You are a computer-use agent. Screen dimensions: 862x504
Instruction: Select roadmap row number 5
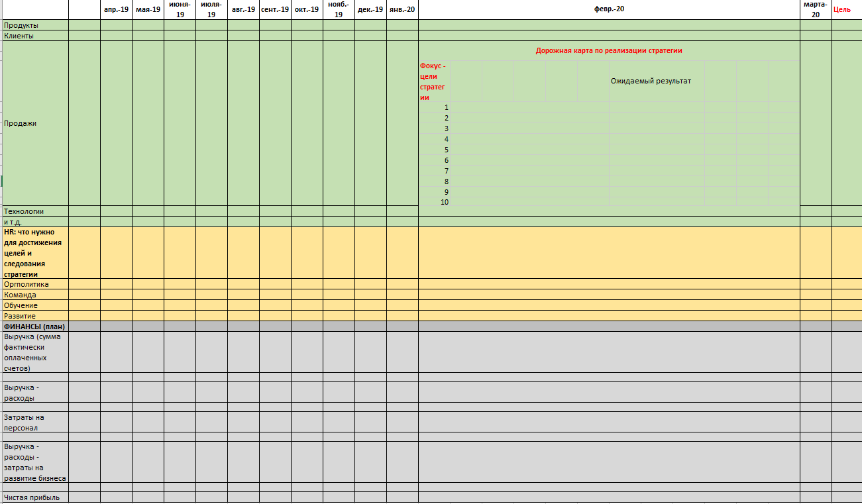(x=434, y=150)
